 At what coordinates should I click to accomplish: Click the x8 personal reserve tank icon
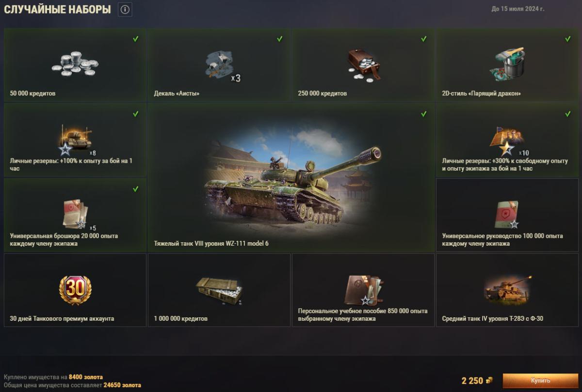[75, 139]
